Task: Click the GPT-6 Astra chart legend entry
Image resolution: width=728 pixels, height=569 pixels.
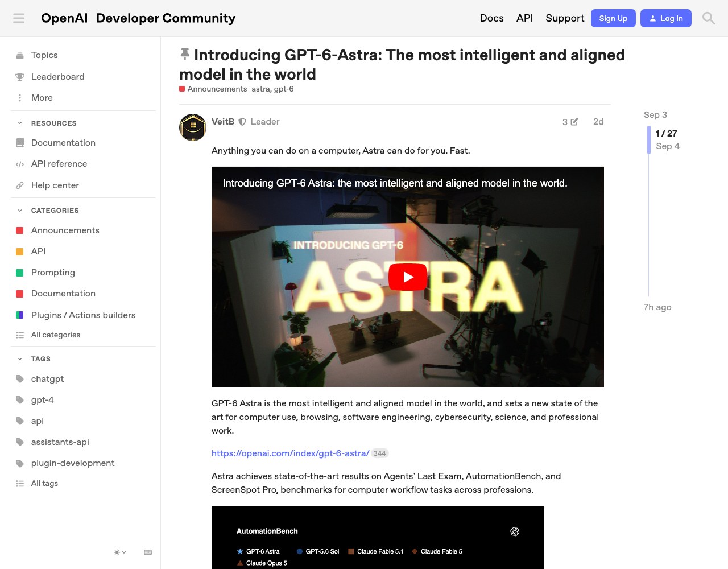Action: (x=258, y=551)
